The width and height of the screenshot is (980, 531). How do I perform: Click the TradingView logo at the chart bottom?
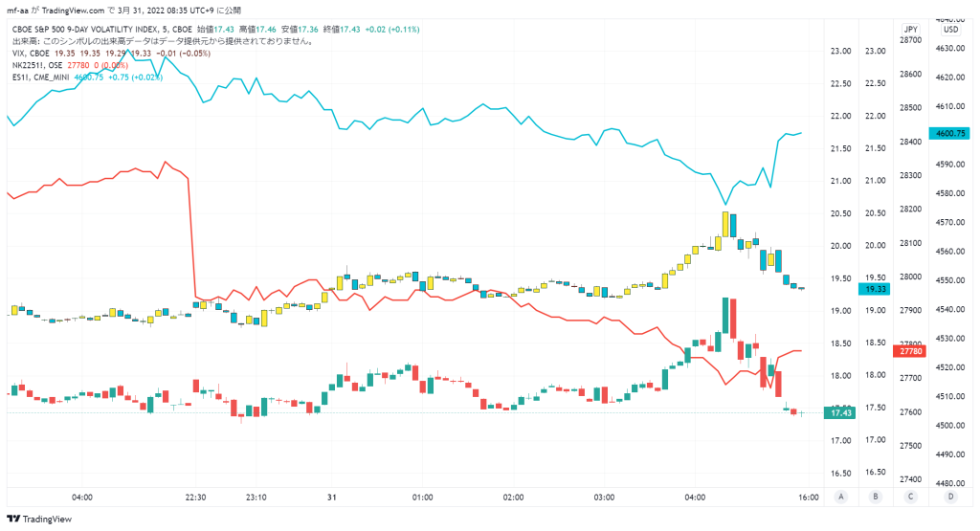pos(38,520)
